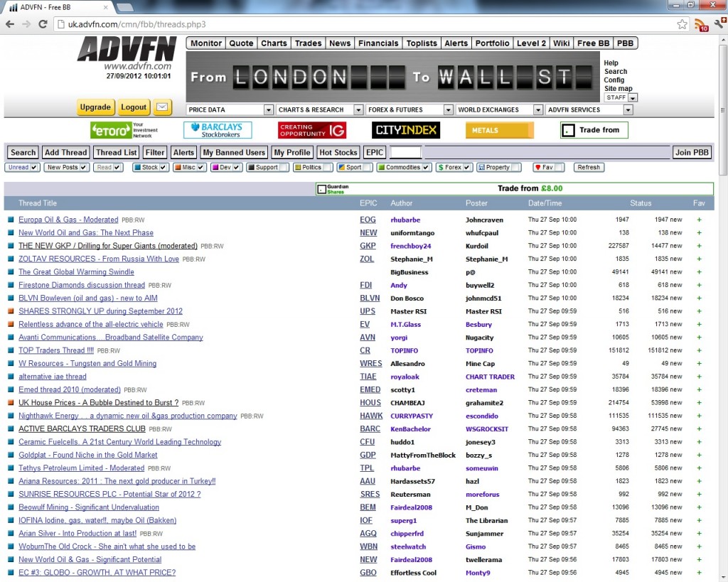Go to the Financials tab
728x582 pixels.
(378, 43)
